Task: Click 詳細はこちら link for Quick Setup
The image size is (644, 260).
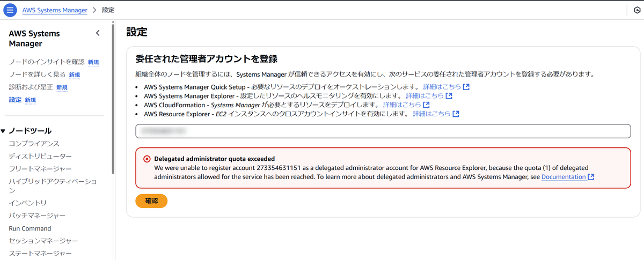Action: pyautogui.click(x=442, y=87)
